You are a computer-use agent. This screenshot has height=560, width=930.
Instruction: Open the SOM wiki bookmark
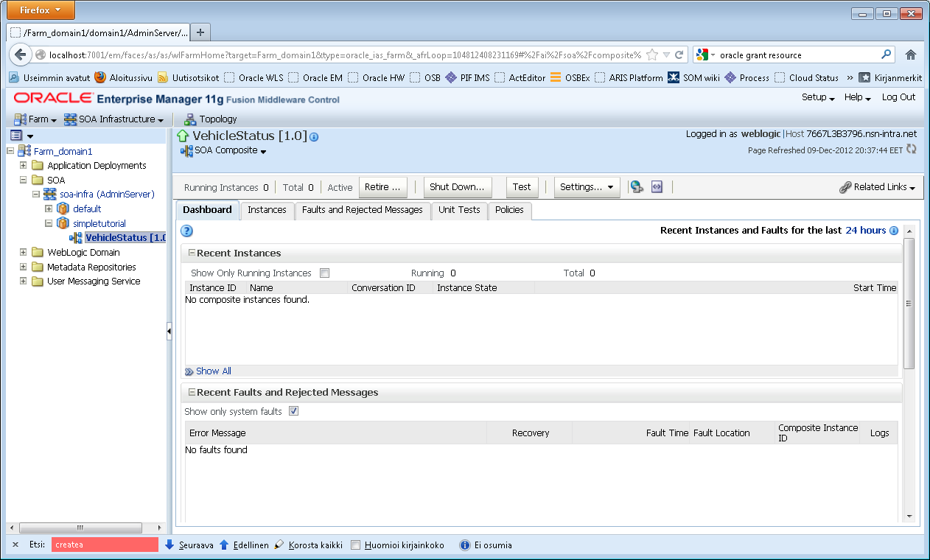point(693,77)
